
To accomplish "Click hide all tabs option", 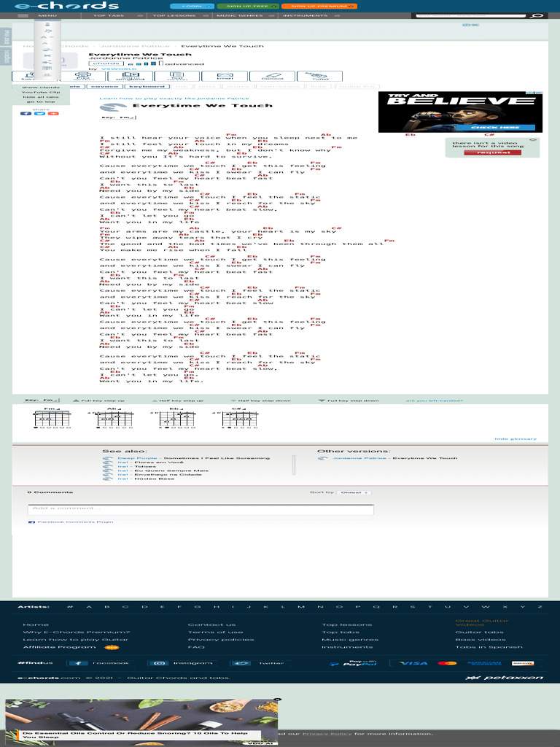I will pos(41,97).
